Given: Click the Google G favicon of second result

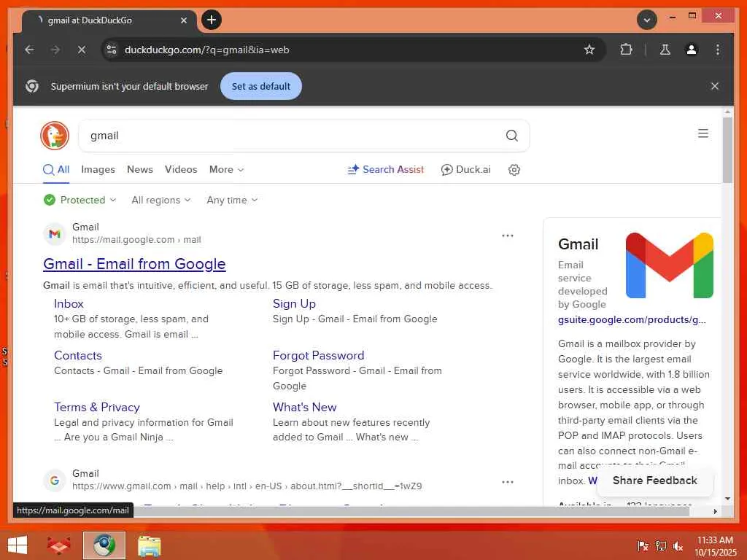Looking at the screenshot, I should pos(55,481).
